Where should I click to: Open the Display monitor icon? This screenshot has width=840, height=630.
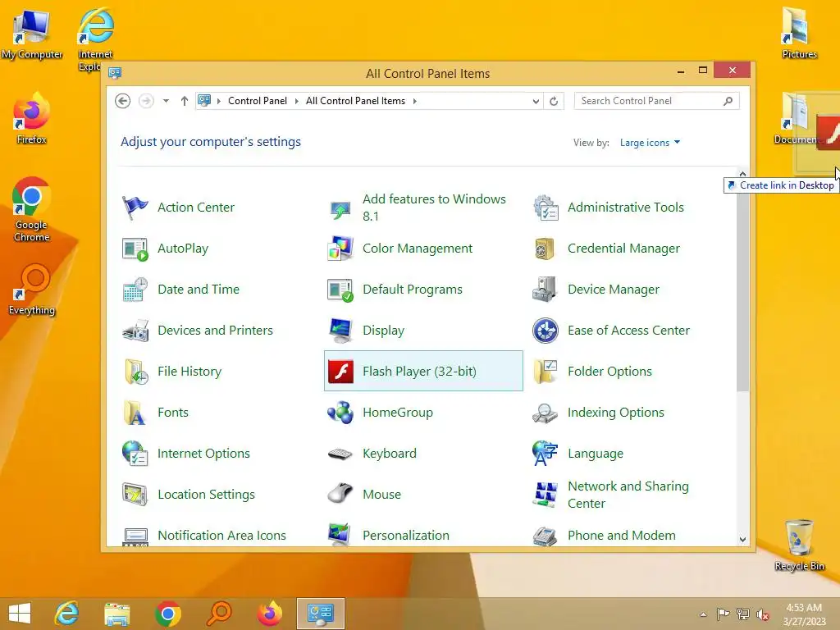point(340,331)
